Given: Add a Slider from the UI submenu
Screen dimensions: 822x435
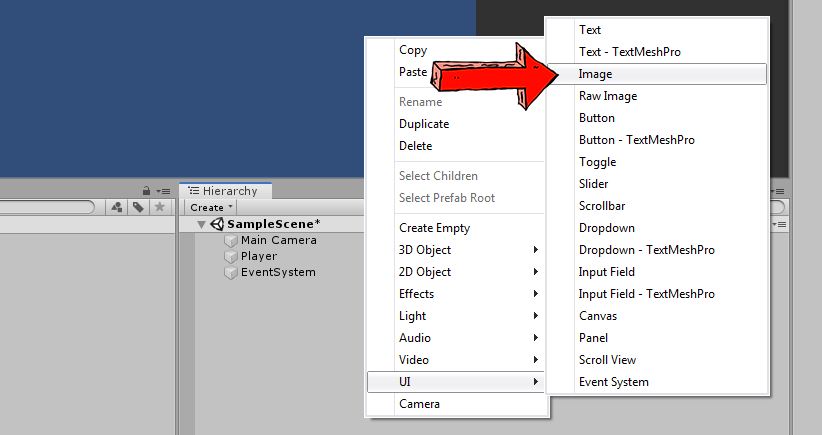Looking at the screenshot, I should (x=593, y=184).
